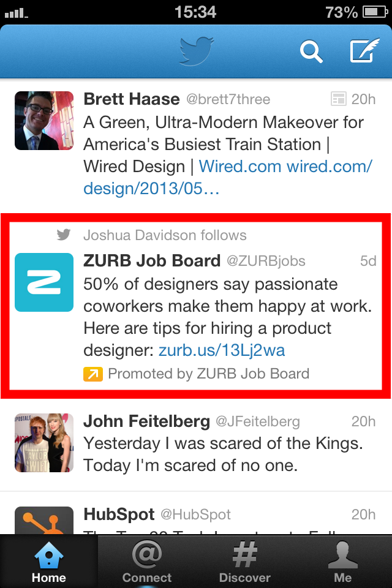Go to the Me tab
Viewport: 392px width, 588px height.
click(342, 561)
